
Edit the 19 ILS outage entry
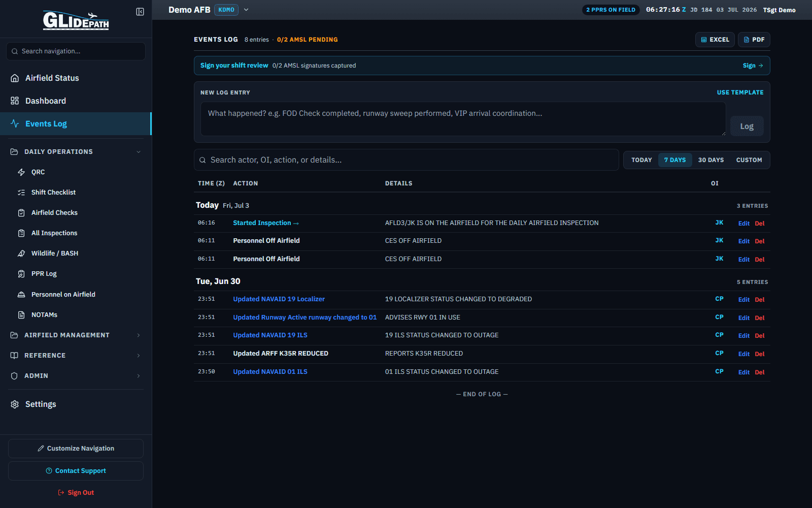tap(744, 336)
